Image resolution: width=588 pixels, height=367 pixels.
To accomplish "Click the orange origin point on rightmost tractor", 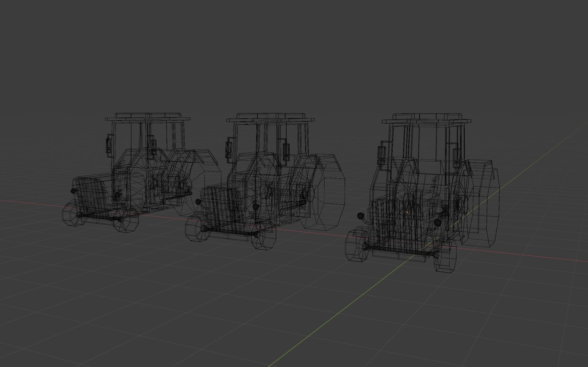I will click(407, 212).
